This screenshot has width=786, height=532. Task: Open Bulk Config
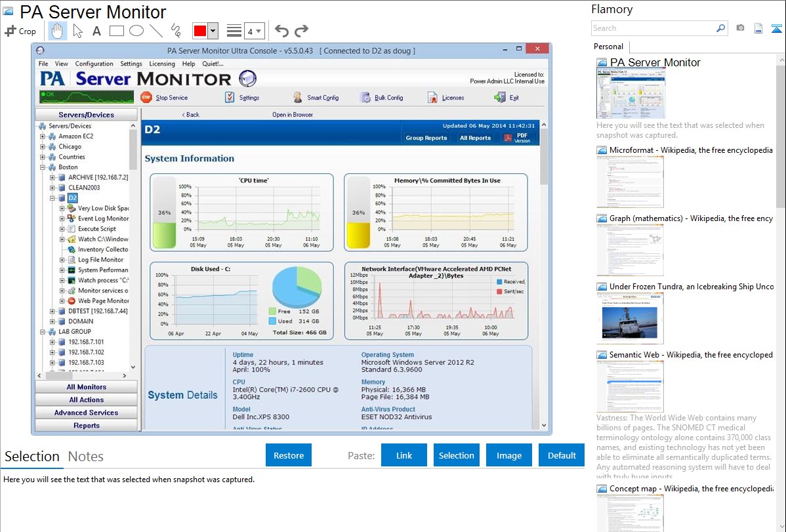[382, 97]
